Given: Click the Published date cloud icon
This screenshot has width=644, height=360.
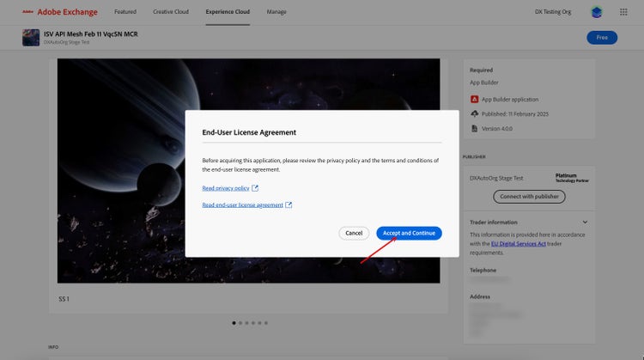Looking at the screenshot, I should [474, 113].
